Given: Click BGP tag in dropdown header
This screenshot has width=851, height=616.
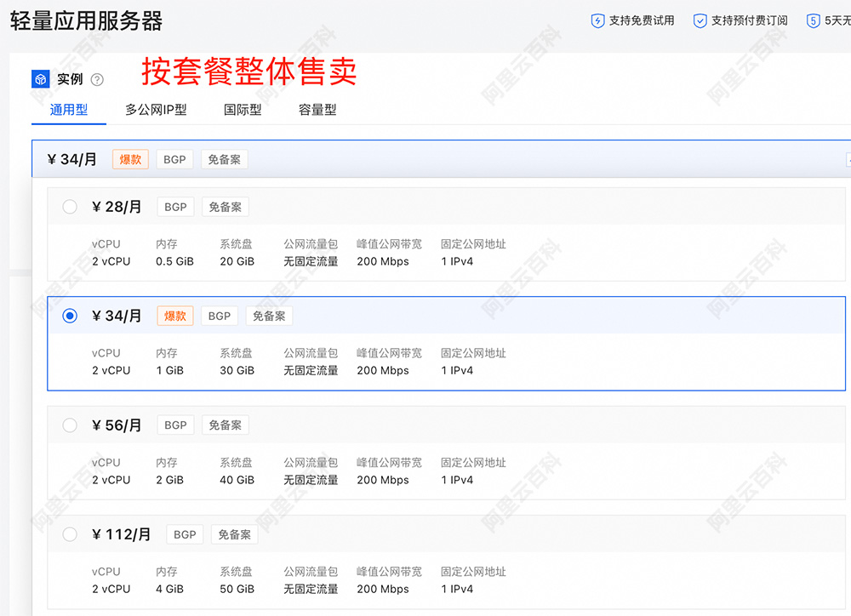Looking at the screenshot, I should point(174,160).
